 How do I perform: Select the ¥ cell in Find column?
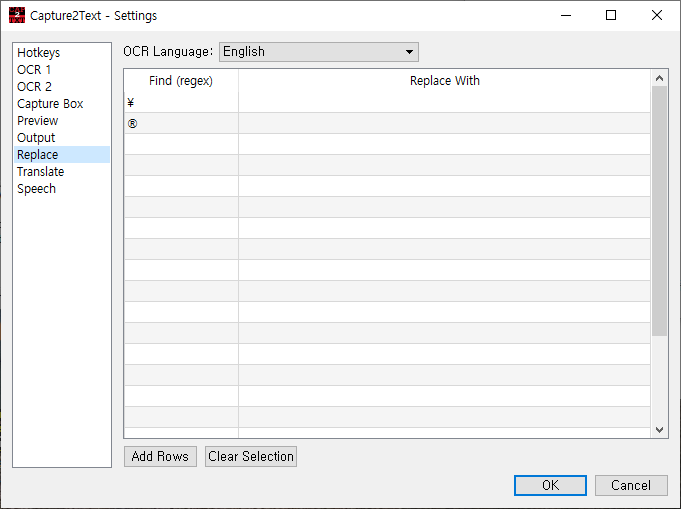[181, 102]
